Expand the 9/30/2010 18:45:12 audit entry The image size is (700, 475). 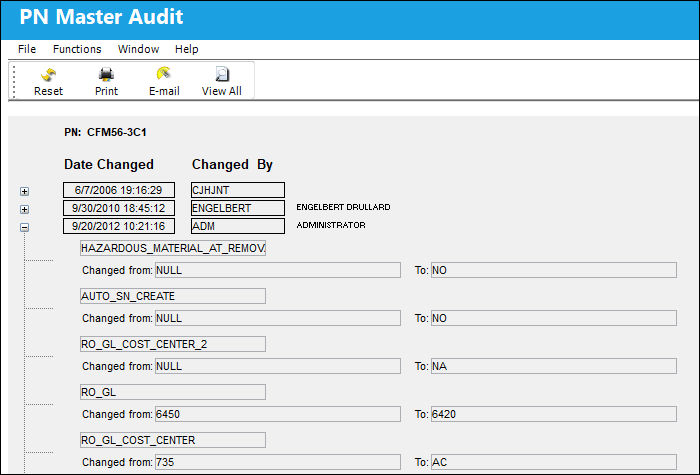tap(25, 209)
